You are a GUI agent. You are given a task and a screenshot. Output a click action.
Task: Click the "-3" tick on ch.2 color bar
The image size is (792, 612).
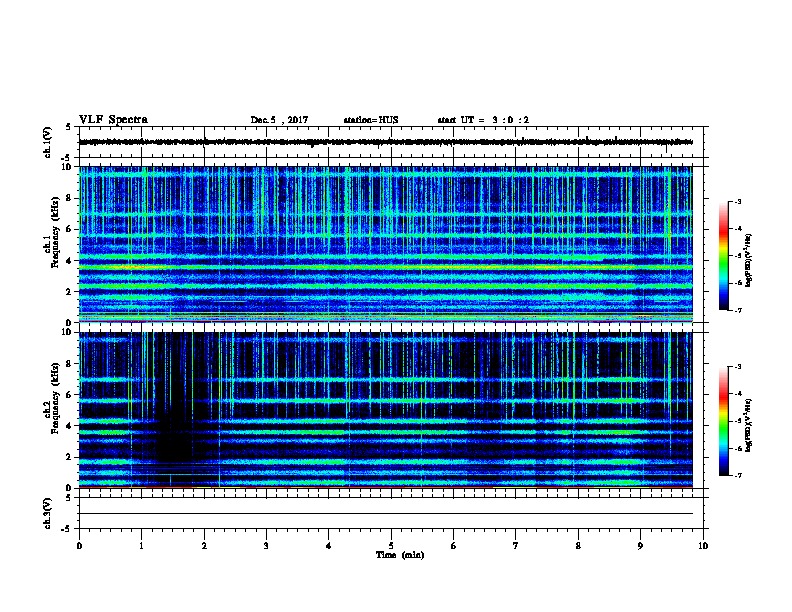[x=738, y=367]
